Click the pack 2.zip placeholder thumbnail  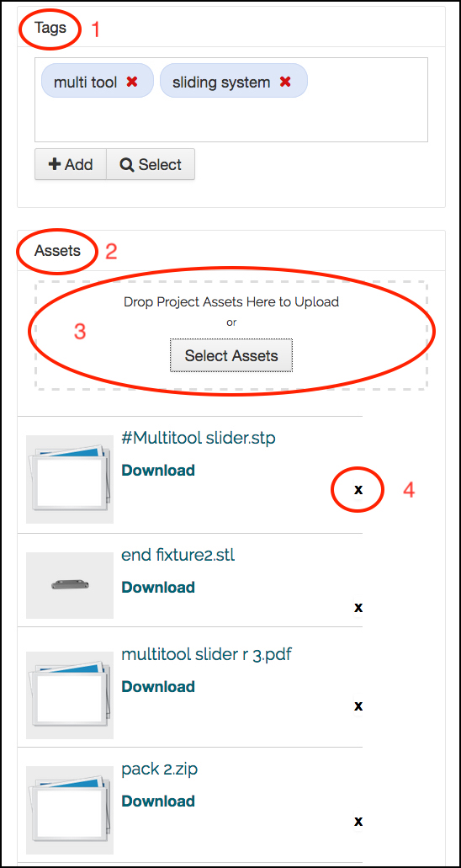70,811
